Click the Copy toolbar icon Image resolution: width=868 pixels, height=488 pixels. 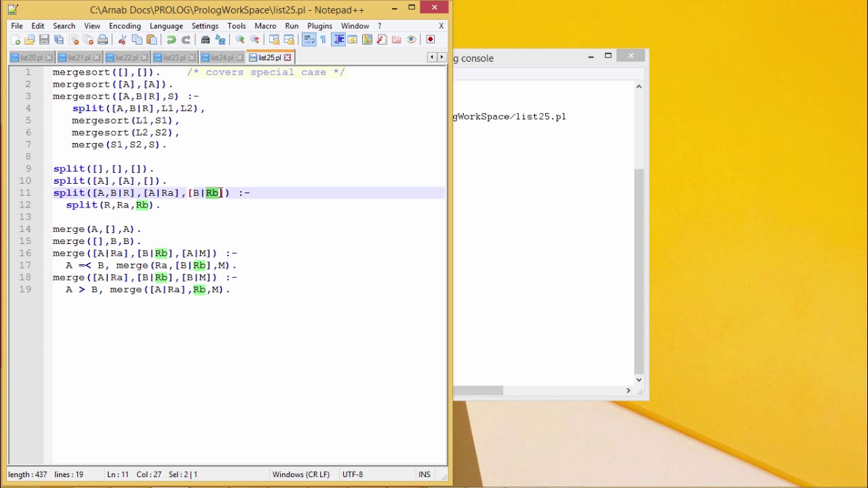(x=137, y=40)
